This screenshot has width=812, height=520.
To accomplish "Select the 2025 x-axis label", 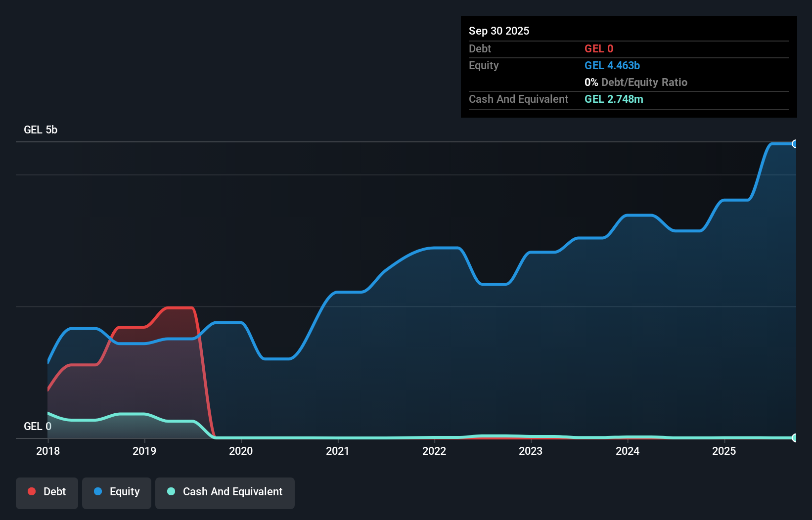I will pos(724,451).
